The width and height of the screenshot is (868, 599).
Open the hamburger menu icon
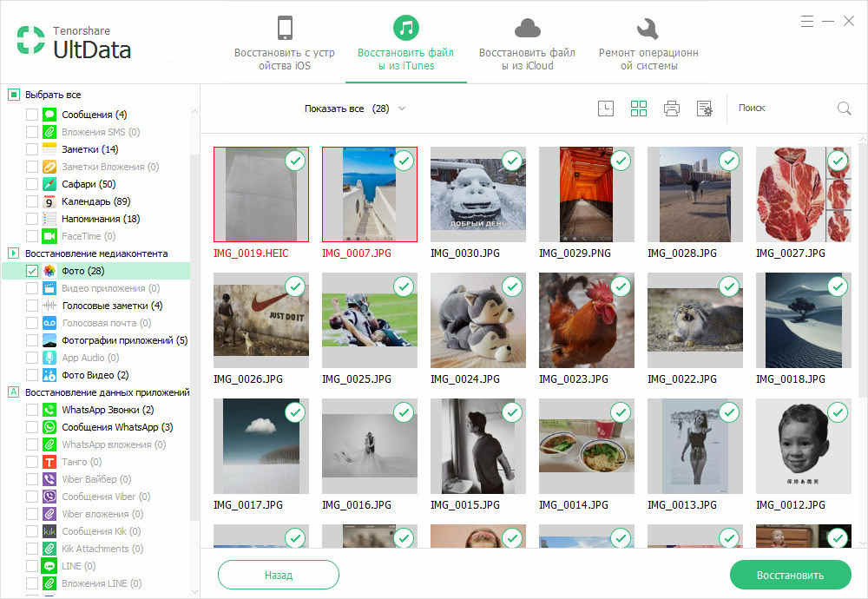(x=807, y=22)
